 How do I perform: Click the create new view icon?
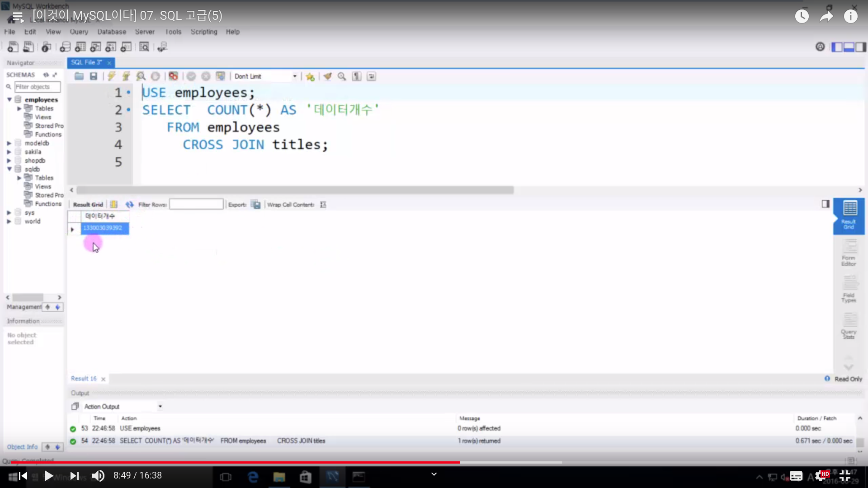(95, 47)
